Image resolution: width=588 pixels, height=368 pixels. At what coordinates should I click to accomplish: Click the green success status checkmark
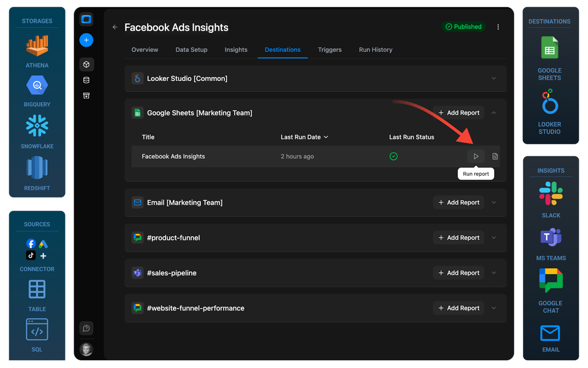pyautogui.click(x=394, y=156)
